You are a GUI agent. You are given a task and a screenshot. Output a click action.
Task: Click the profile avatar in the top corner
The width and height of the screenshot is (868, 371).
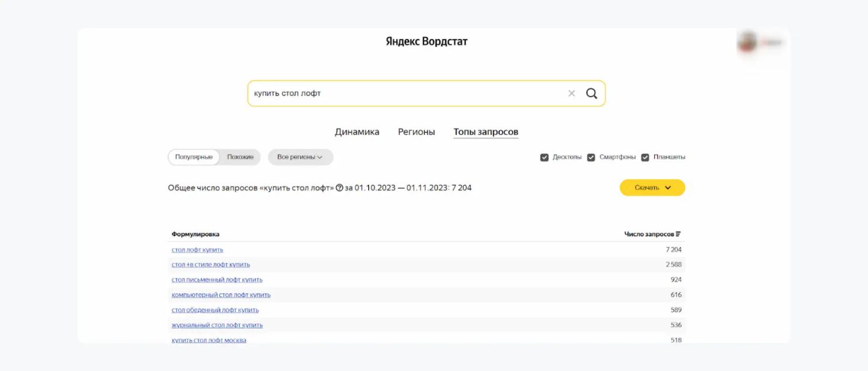[747, 41]
